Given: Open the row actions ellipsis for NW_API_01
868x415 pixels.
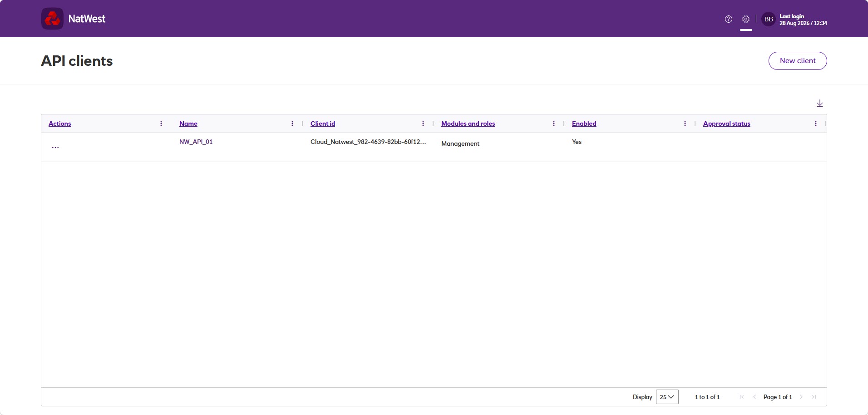Looking at the screenshot, I should pyautogui.click(x=55, y=147).
